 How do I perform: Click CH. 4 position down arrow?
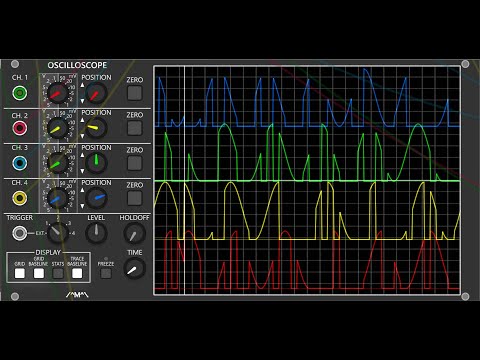coord(82,206)
